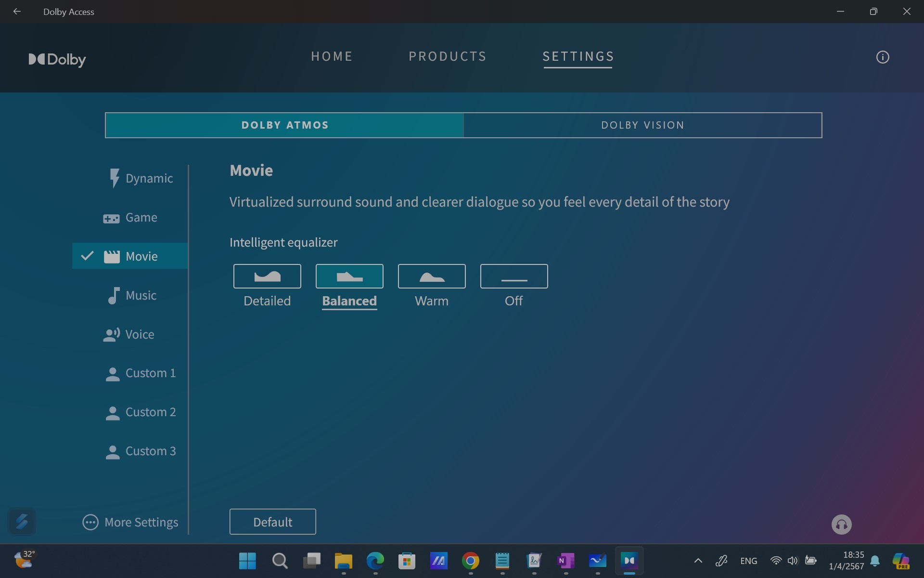Select Detailed equalizer option

267,276
